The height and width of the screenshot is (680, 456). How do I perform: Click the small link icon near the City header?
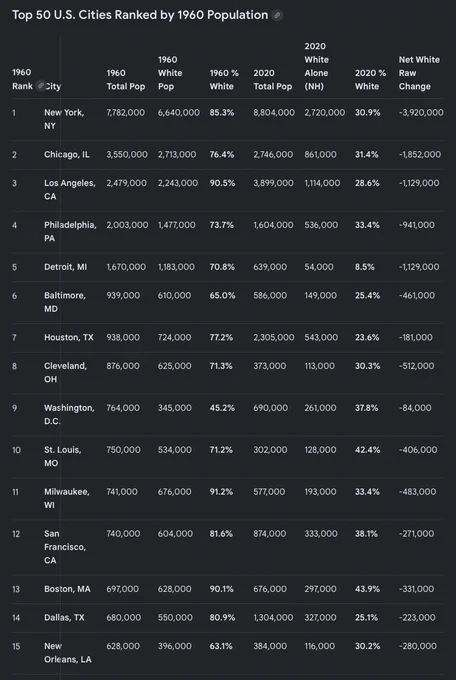[x=41, y=85]
